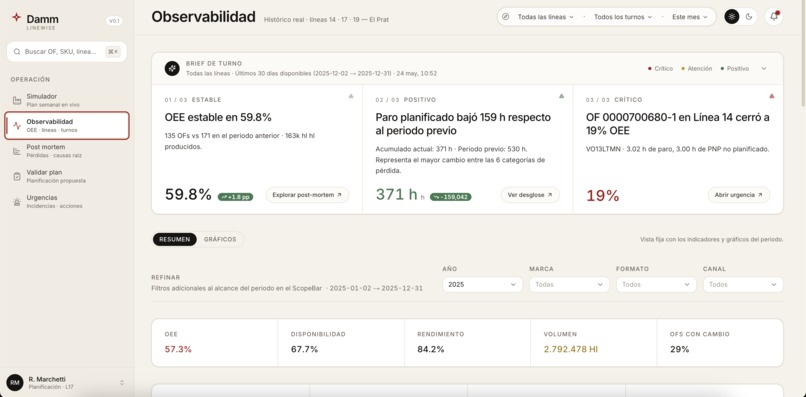Image resolution: width=806 pixels, height=397 pixels.
Task: Click the Observabilidad pulse icon
Action: click(x=17, y=125)
